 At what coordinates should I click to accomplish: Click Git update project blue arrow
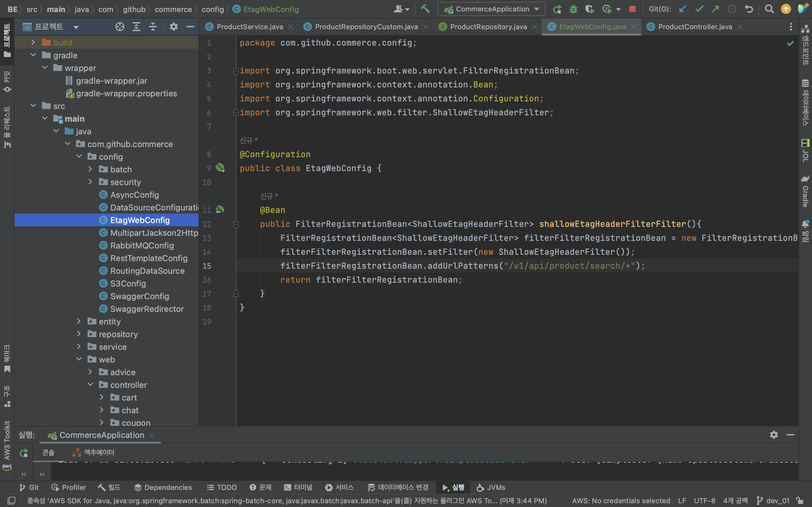682,9
